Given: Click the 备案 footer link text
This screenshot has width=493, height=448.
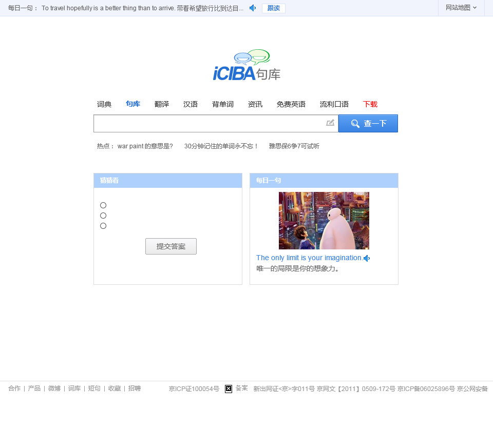Looking at the screenshot, I should point(242,388).
